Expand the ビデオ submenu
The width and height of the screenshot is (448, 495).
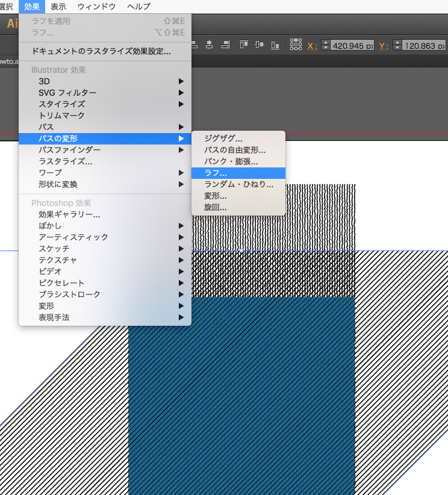(105, 272)
